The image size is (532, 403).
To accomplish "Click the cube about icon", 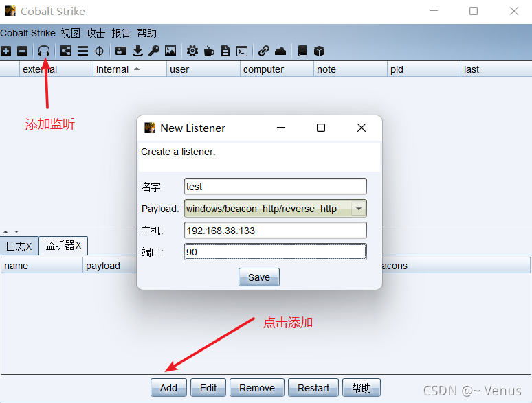I will click(x=319, y=51).
